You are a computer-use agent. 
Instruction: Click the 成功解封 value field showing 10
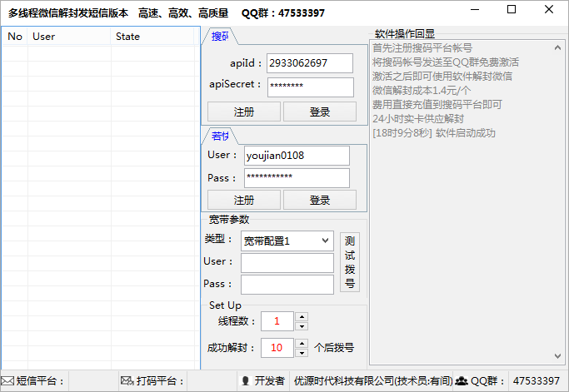277,348
